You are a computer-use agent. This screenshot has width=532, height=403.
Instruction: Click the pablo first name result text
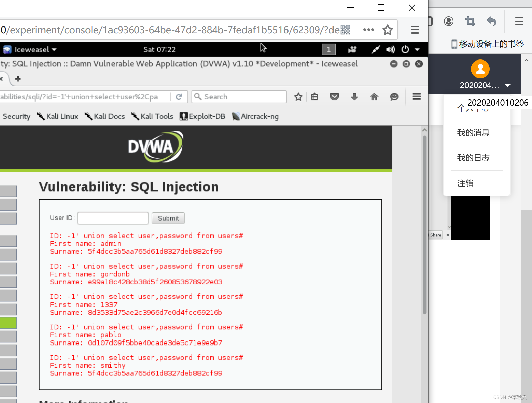point(111,335)
